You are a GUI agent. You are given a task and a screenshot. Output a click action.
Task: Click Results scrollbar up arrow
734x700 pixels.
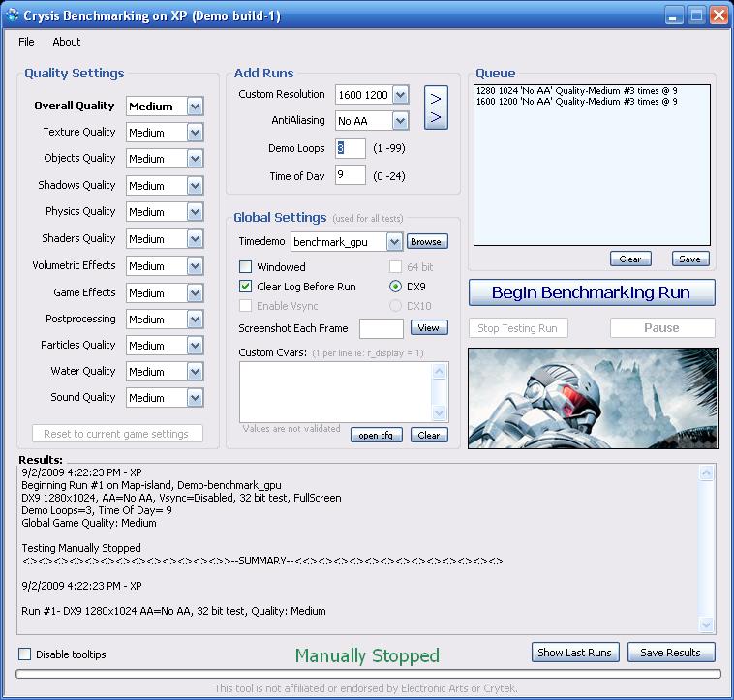(706, 473)
